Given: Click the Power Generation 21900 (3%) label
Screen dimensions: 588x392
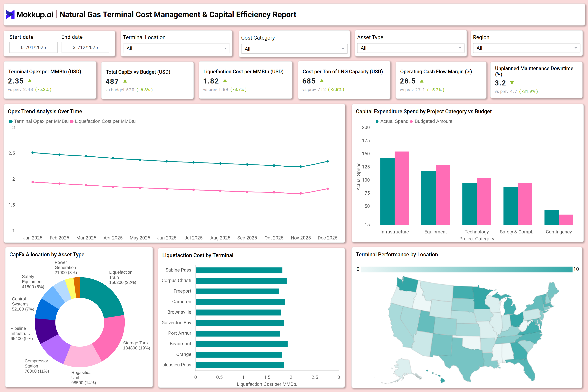Looking at the screenshot, I should tap(66, 268).
